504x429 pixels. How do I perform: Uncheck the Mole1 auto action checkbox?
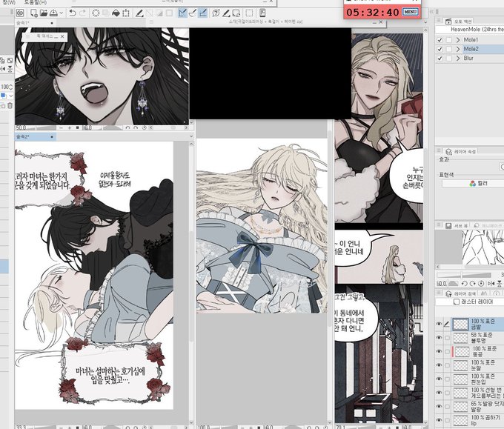click(440, 40)
